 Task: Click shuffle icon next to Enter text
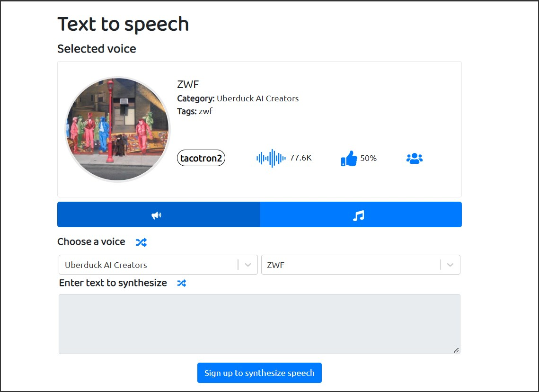182,283
